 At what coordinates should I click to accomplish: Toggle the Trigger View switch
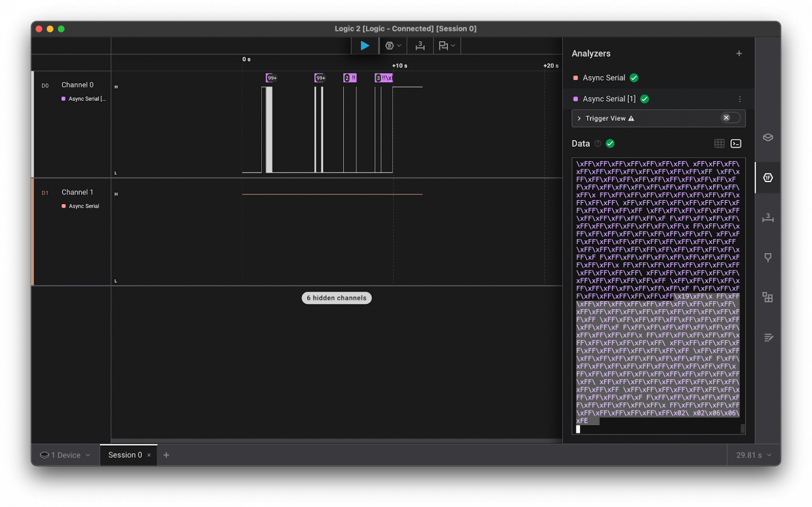[730, 118]
